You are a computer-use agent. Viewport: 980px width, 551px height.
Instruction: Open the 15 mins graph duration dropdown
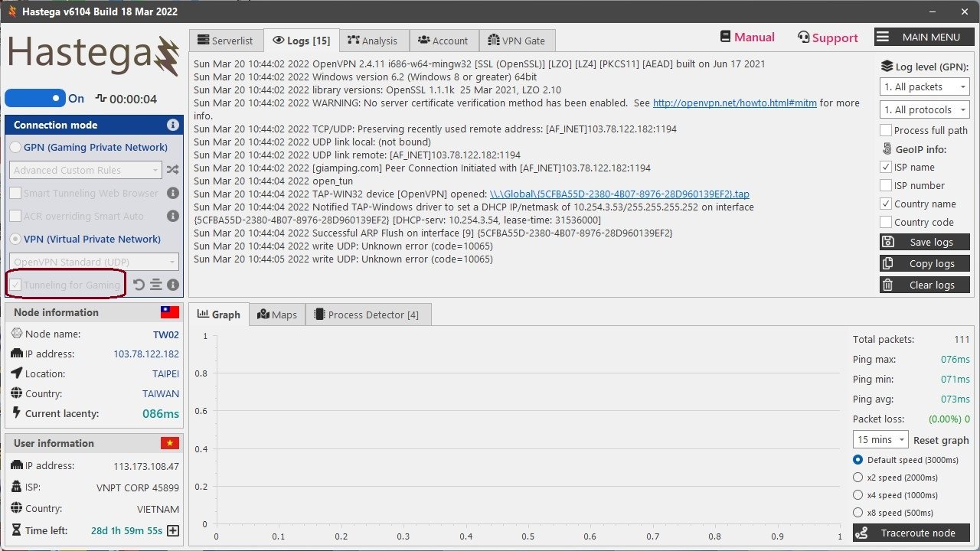tap(880, 439)
